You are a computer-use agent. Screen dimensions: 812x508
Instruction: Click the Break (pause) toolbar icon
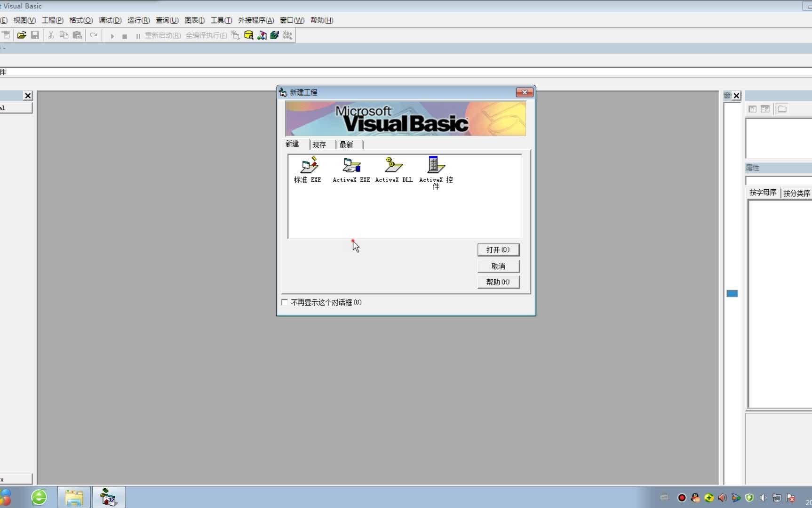pyautogui.click(x=138, y=36)
